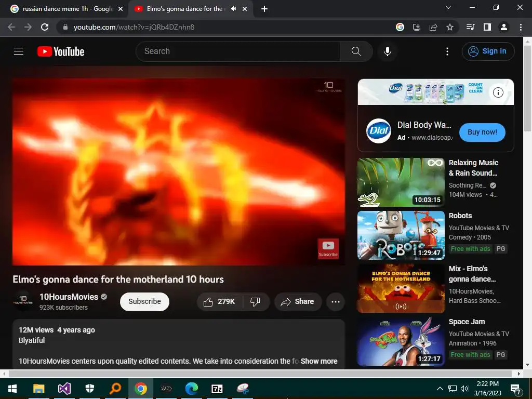Click the Space Jam video title

click(467, 322)
